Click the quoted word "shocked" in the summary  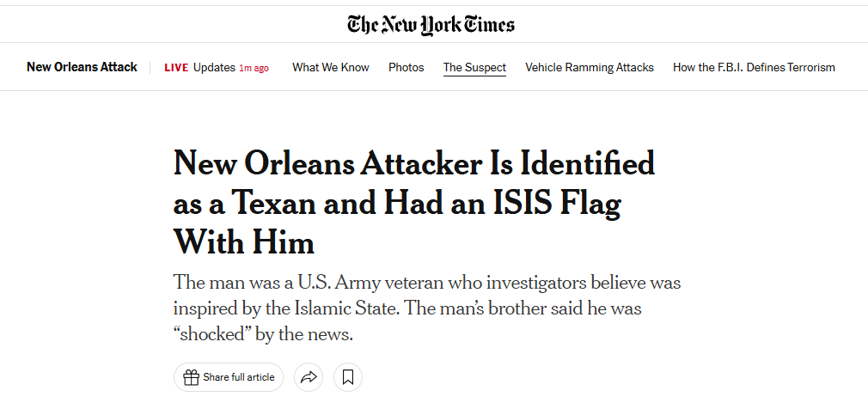click(214, 333)
